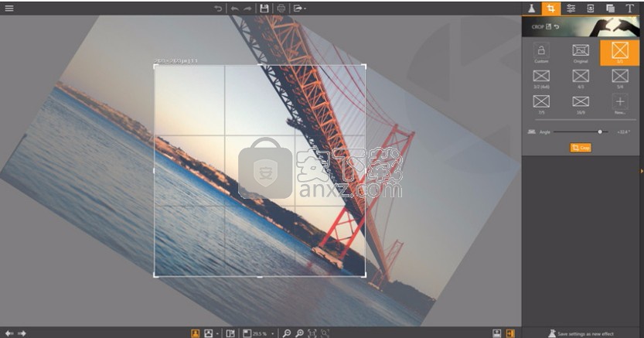Viewport: 644px width, 338px height.
Task: Click Save settings as new effect
Action: pos(581,333)
